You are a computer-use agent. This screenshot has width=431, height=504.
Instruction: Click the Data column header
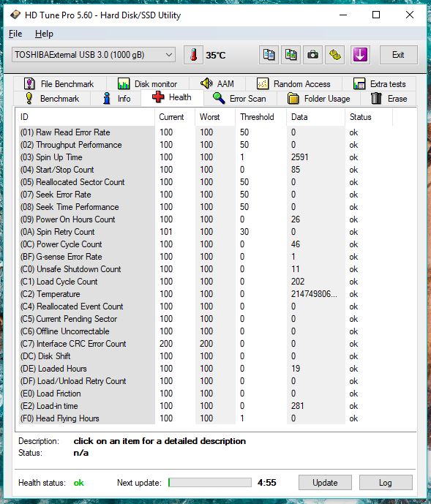pos(316,117)
